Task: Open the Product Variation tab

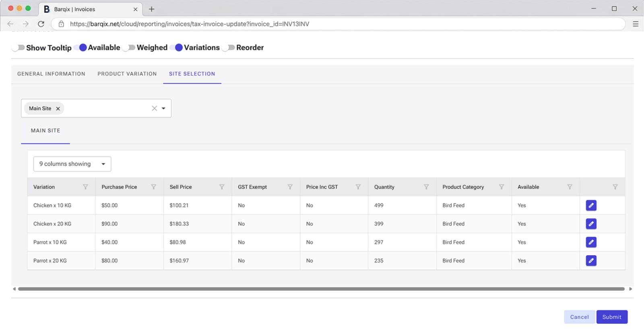Action: coord(127,74)
